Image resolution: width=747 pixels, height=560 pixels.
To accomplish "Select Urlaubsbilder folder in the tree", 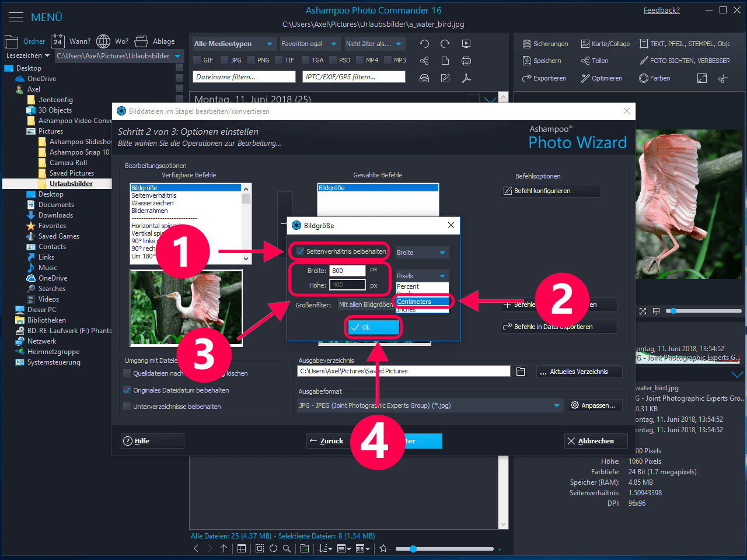I will click(71, 184).
